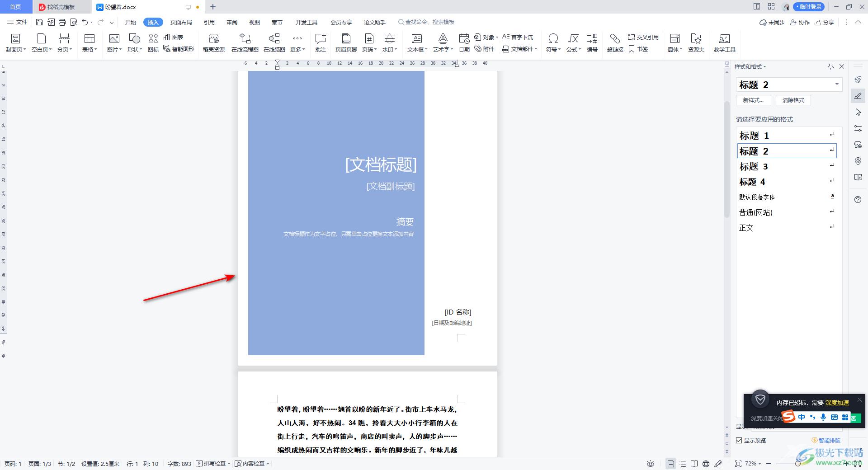
Task: Click the Share (分享) button
Action: [825, 22]
